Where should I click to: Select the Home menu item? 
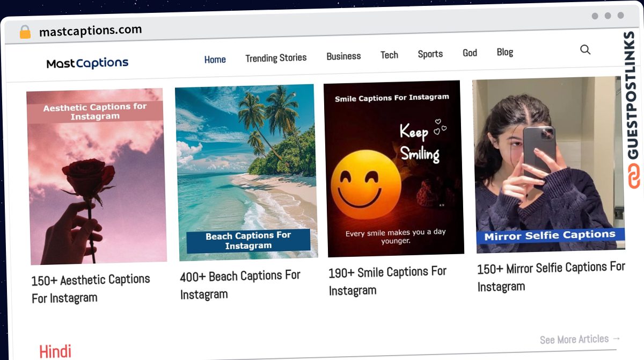(215, 60)
